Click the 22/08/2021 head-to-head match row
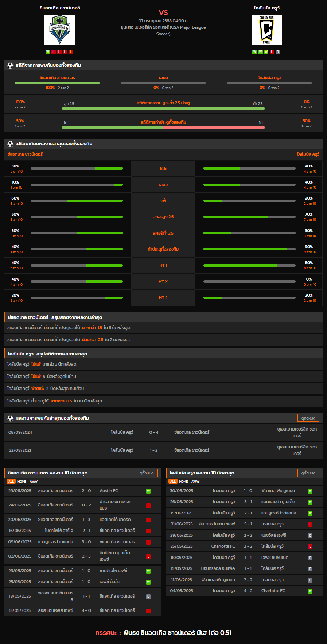Image resolution: width=327 pixels, height=644 pixels. [163, 450]
